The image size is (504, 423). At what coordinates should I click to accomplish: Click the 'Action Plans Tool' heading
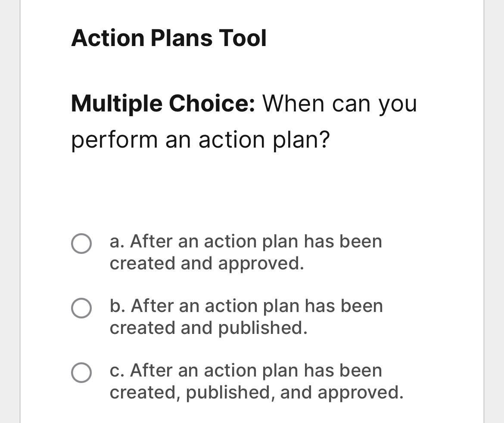(x=169, y=38)
